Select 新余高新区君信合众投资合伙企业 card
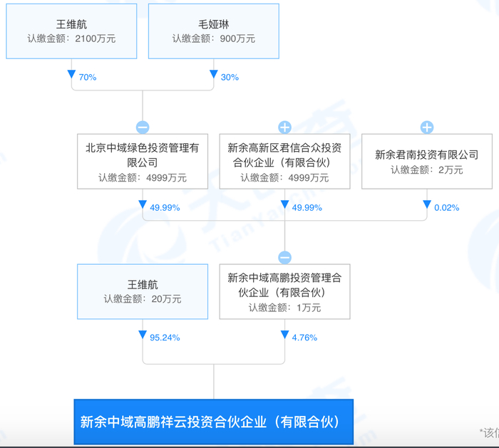499x448 pixels. pos(285,162)
